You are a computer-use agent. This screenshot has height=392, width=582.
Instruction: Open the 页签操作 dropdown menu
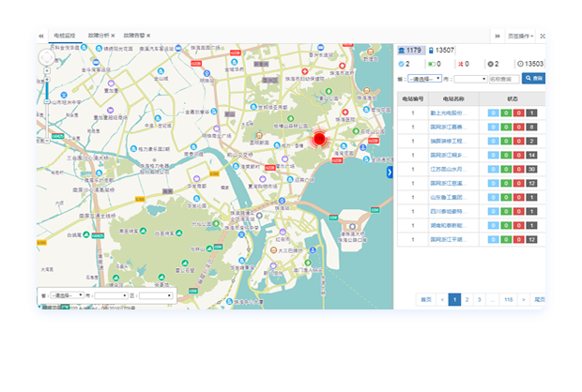click(x=520, y=36)
